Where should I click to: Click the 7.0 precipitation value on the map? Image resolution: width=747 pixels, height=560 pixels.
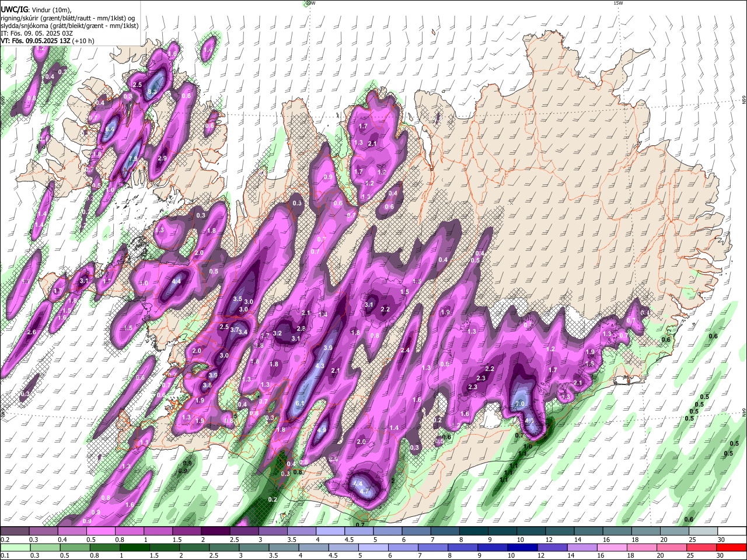point(521,404)
